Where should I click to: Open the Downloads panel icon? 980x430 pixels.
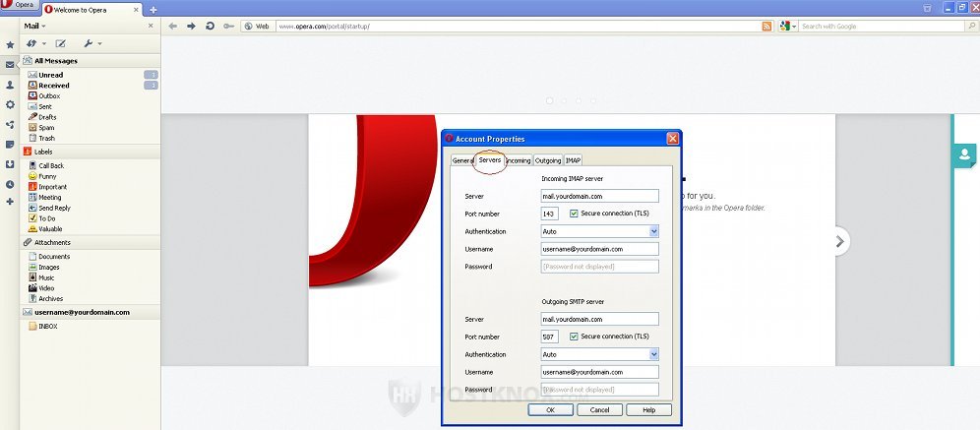tap(10, 164)
